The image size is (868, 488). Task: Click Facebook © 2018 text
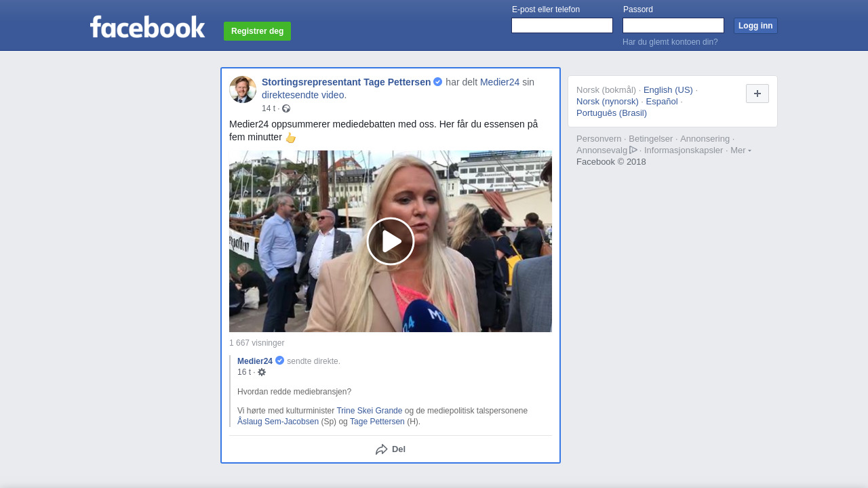611,162
